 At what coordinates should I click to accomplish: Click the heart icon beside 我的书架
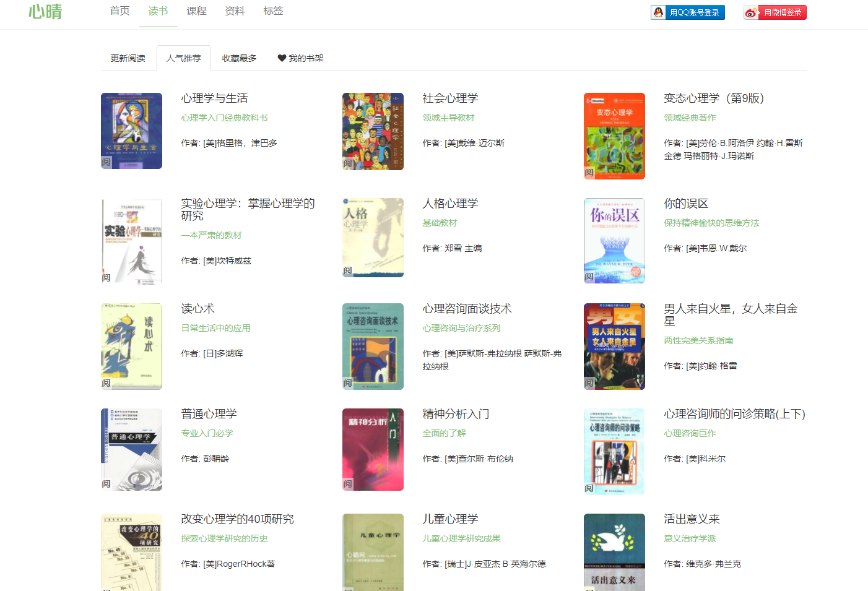point(282,58)
